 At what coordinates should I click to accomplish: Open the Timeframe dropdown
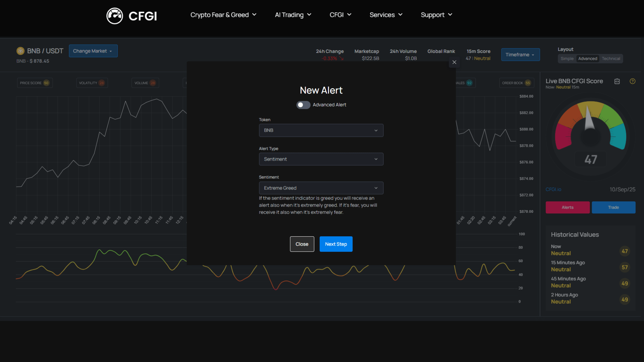point(520,54)
